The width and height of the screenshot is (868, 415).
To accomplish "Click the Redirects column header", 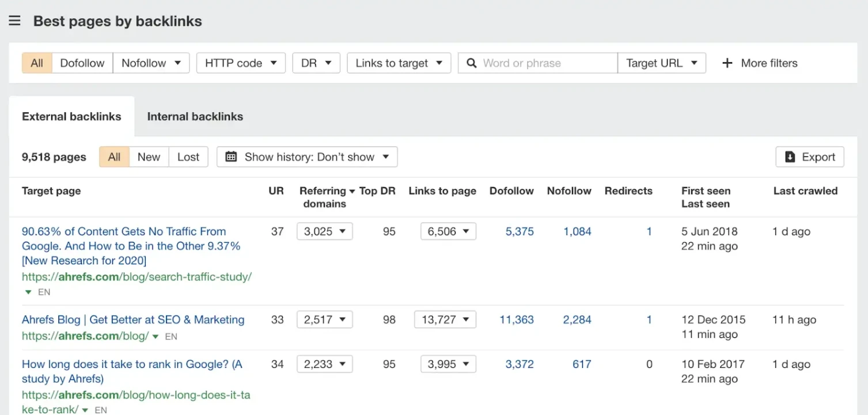I will coord(628,191).
